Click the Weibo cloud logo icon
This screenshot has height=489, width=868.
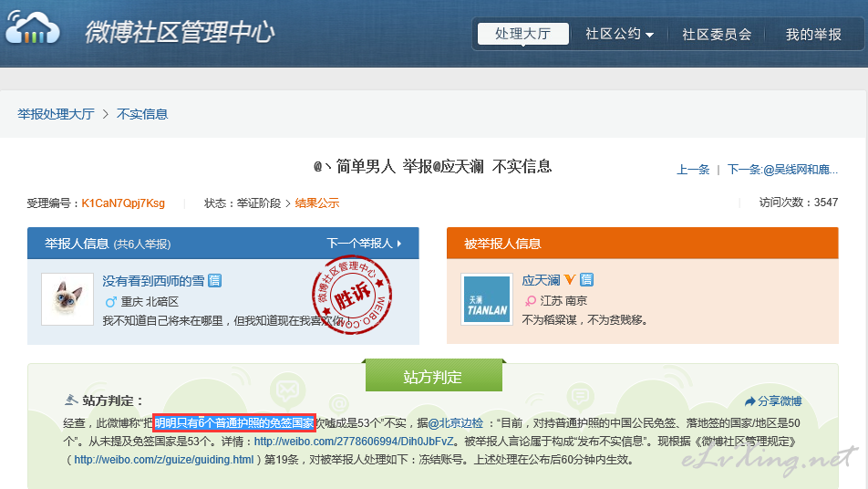tap(32, 26)
